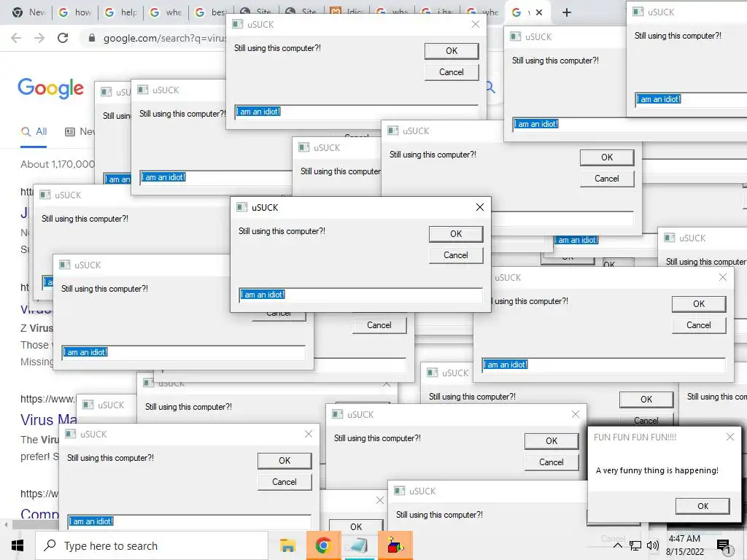Focus the Type here to search box
This screenshot has height=560, width=747.
(152, 545)
